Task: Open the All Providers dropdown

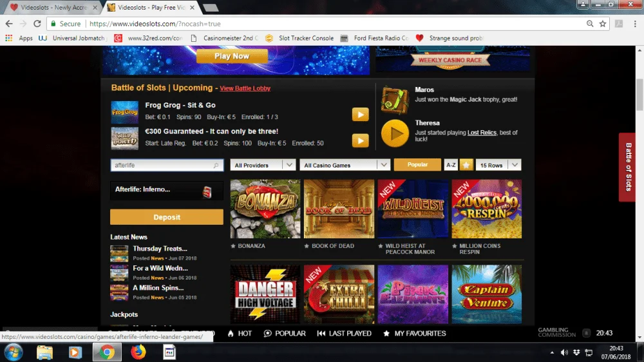Action: tap(263, 165)
